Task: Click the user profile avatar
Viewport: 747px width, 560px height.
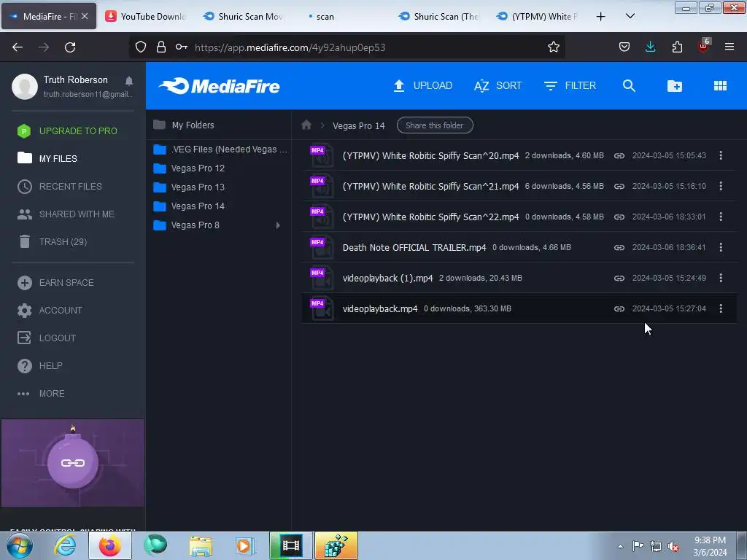Action: (x=24, y=86)
